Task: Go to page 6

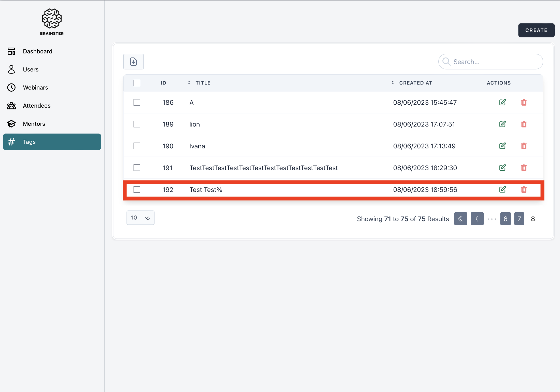Action: (x=505, y=219)
